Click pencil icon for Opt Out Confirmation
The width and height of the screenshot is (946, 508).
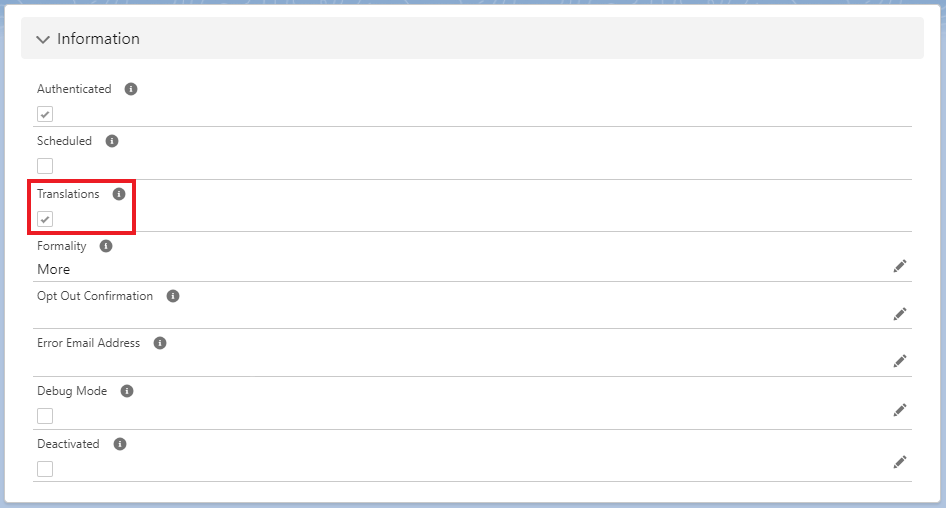pos(900,313)
